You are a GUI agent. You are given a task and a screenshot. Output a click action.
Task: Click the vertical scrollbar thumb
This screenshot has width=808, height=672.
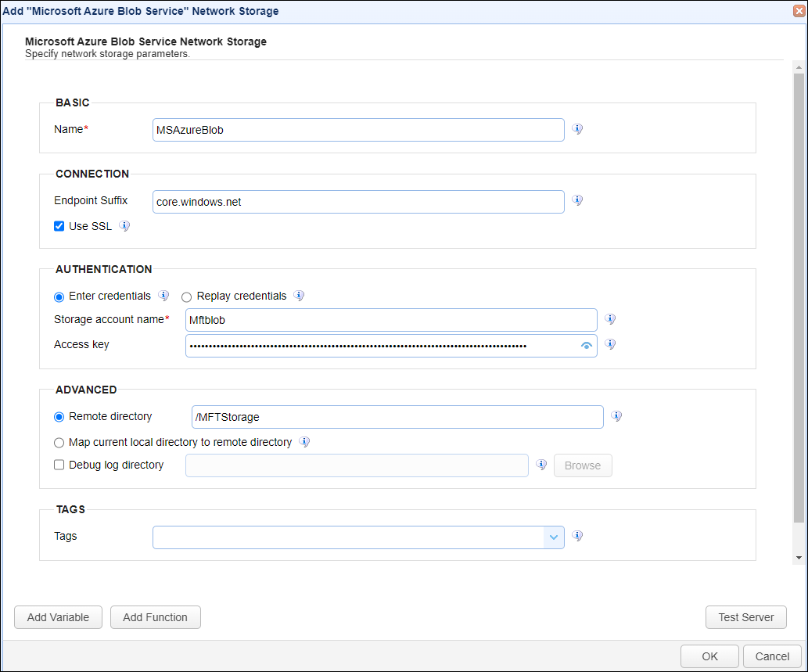coord(799,298)
